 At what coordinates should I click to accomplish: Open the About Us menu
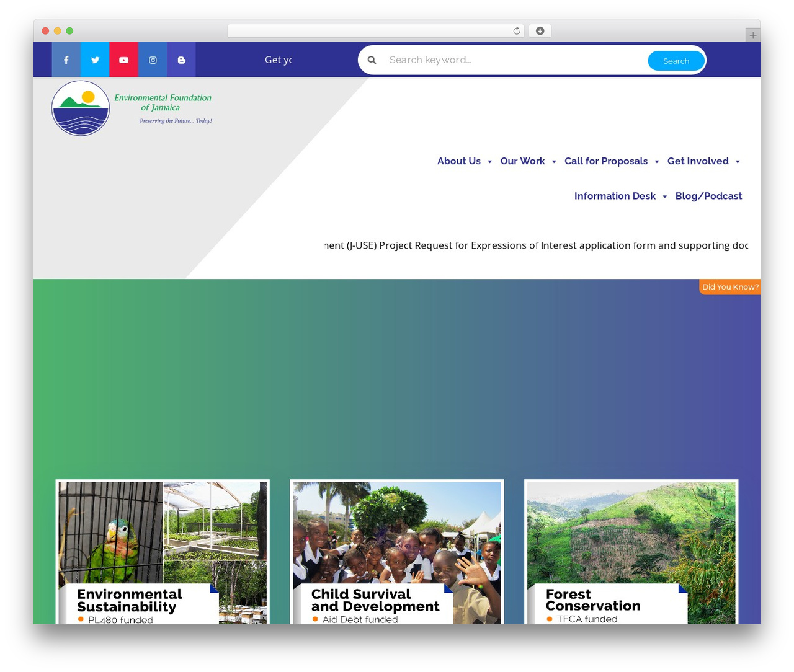[x=459, y=161]
